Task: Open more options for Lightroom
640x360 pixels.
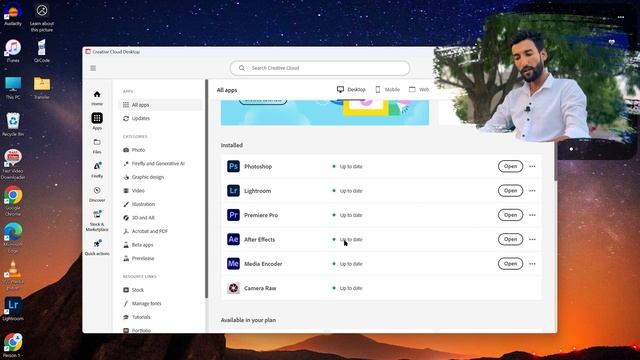Action: point(532,191)
